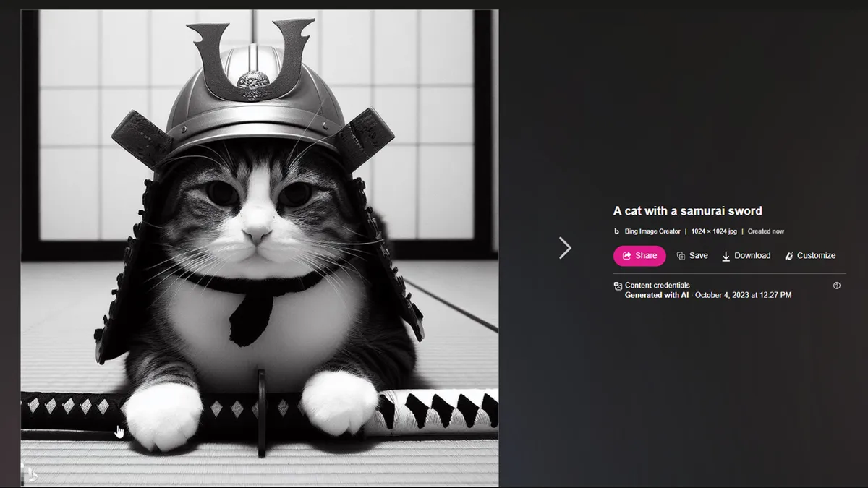Image resolution: width=868 pixels, height=488 pixels.
Task: Click the 'Created now' status text
Action: point(765,231)
